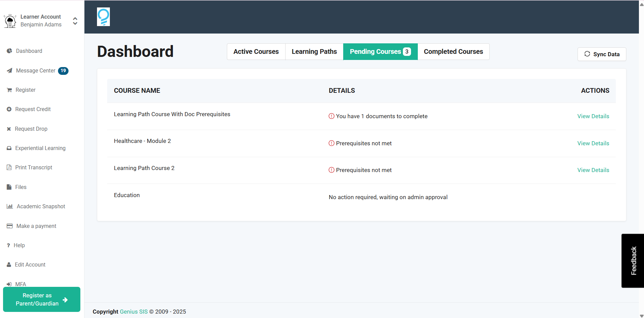Click the Request Drop X icon

pyautogui.click(x=8, y=129)
